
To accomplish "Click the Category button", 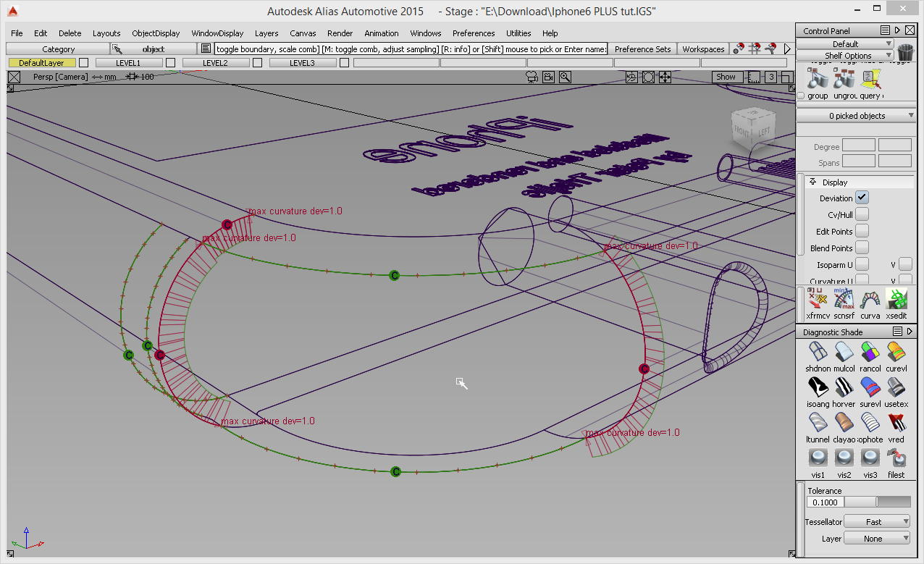I will 58,49.
